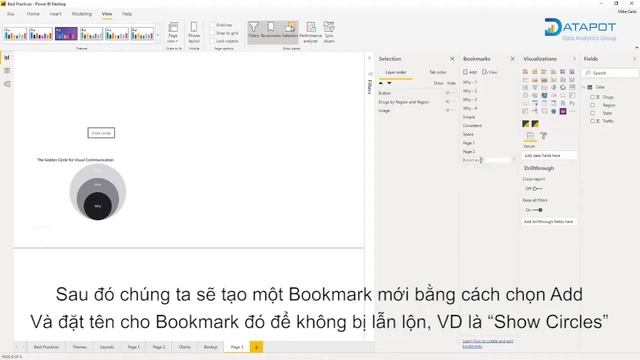Image resolution: width=640 pixels, height=360 pixels.
Task: Click Hide all in Selection pane
Action: pyautogui.click(x=451, y=83)
